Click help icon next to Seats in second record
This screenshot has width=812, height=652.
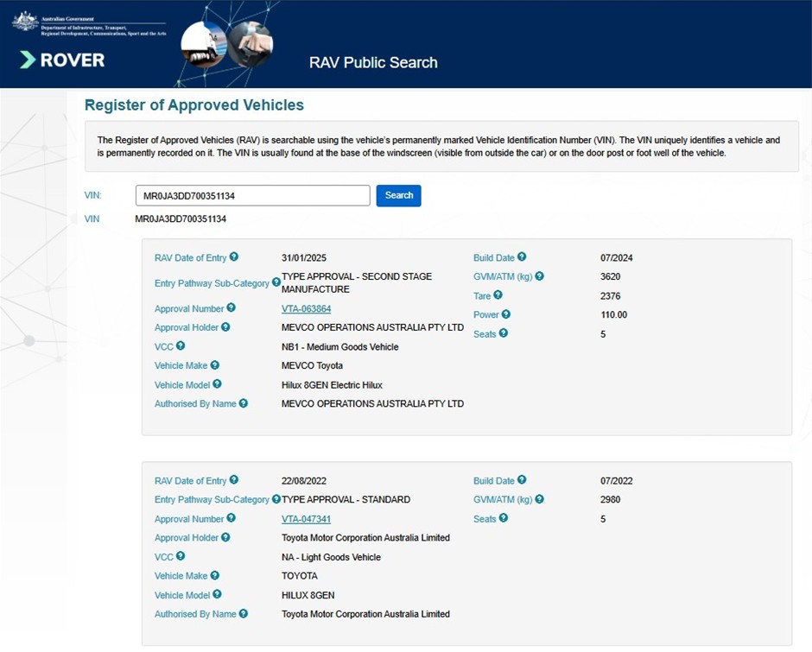(x=504, y=518)
